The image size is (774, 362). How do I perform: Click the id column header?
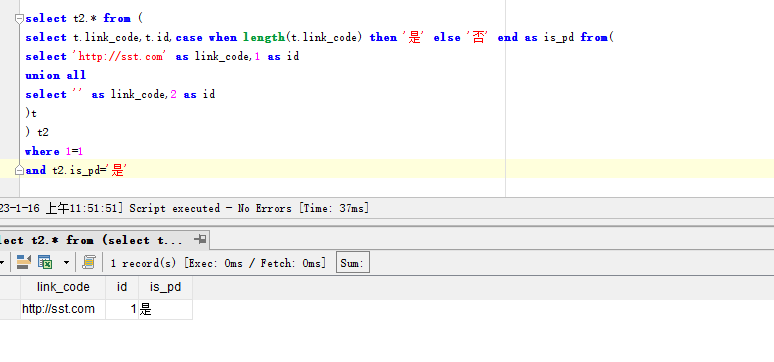[122, 287]
